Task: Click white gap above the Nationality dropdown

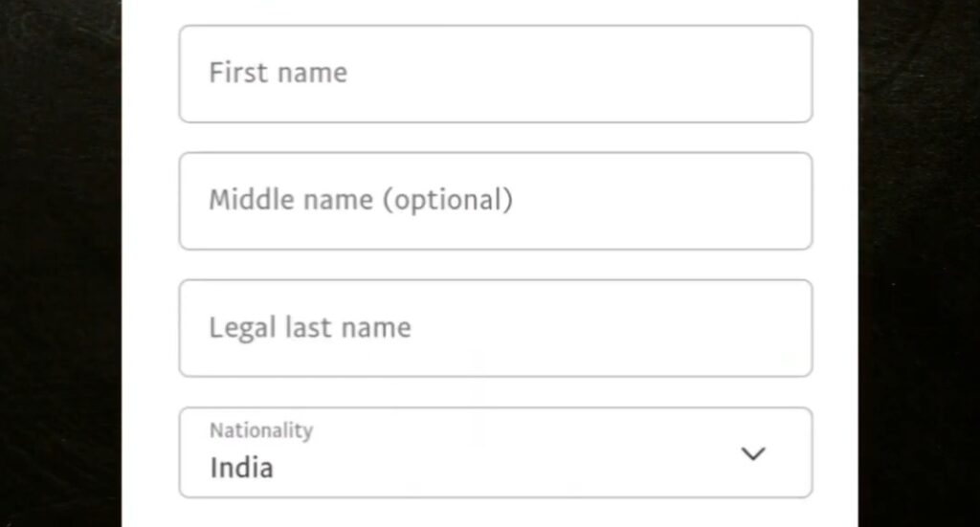Action: click(496, 392)
